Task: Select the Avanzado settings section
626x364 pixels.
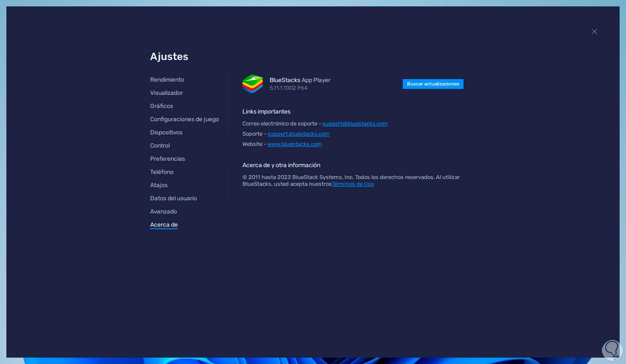Action: point(163,211)
